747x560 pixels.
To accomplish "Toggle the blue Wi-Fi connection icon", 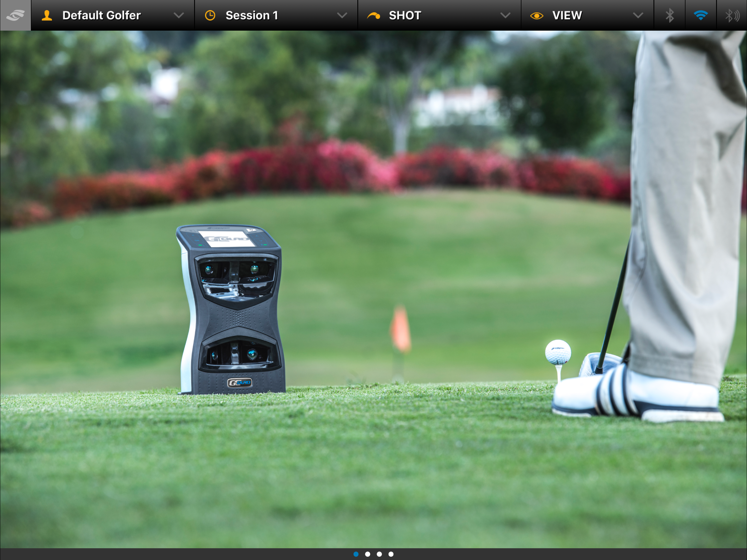I will pos(701,15).
